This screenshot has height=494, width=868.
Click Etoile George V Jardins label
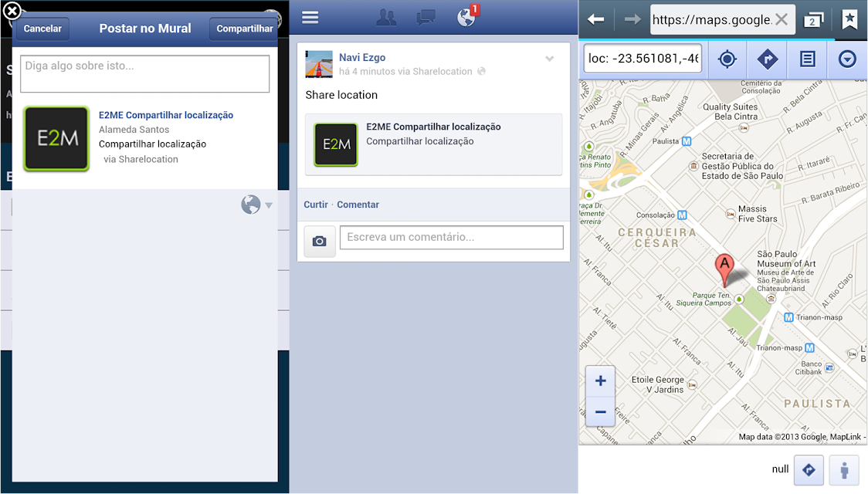658,384
